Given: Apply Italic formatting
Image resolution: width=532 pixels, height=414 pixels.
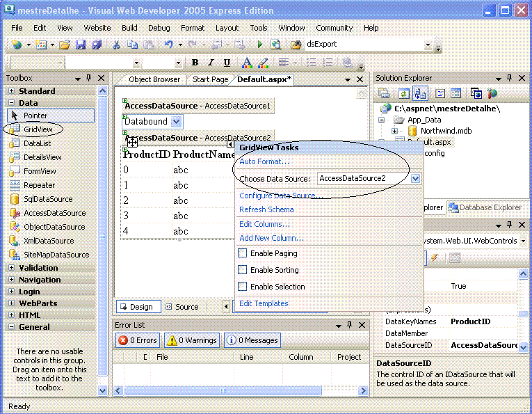Looking at the screenshot, I should 211,63.
